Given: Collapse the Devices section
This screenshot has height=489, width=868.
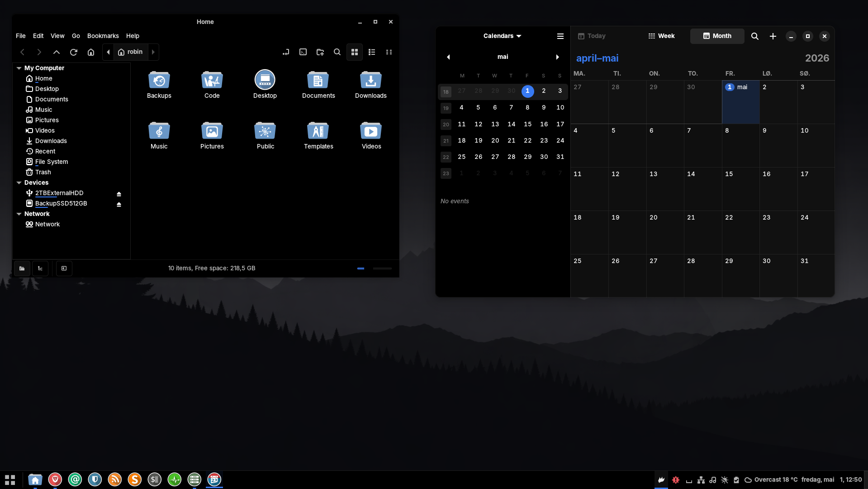Looking at the screenshot, I should (19, 182).
